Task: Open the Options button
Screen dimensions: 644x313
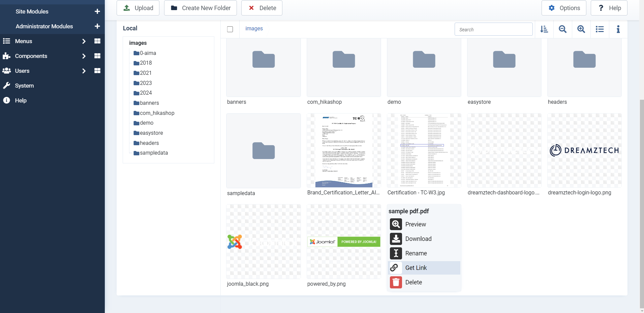Action: 564,8
